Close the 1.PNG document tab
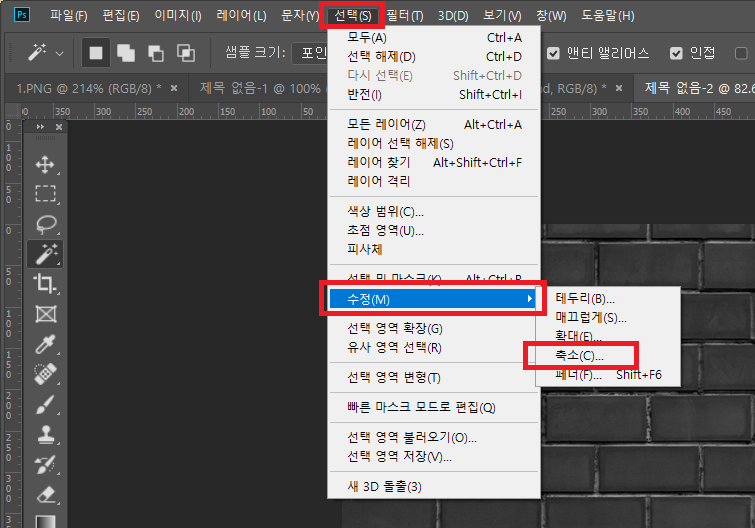755x528 pixels. pos(174,88)
